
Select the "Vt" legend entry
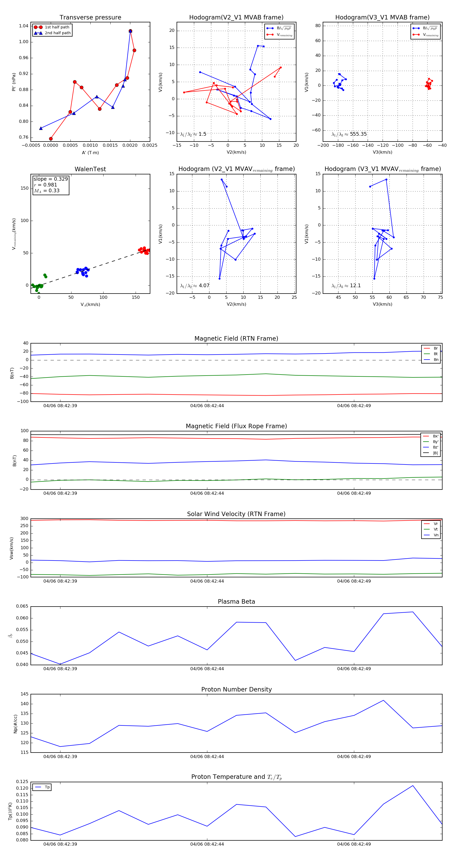coord(431,529)
